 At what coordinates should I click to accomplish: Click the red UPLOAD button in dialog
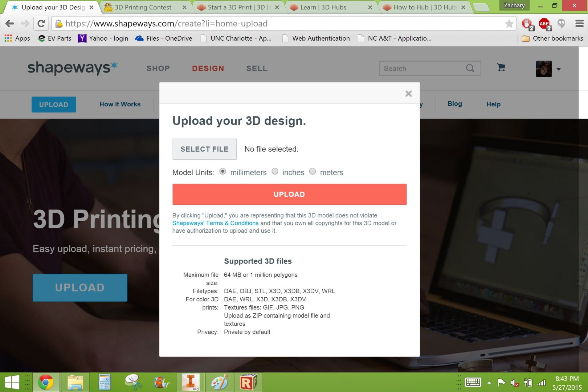point(289,194)
